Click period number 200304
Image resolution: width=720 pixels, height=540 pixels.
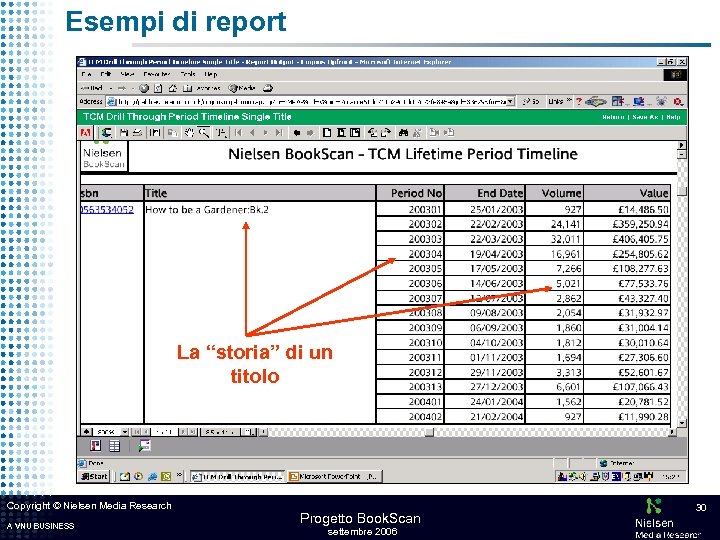click(425, 254)
